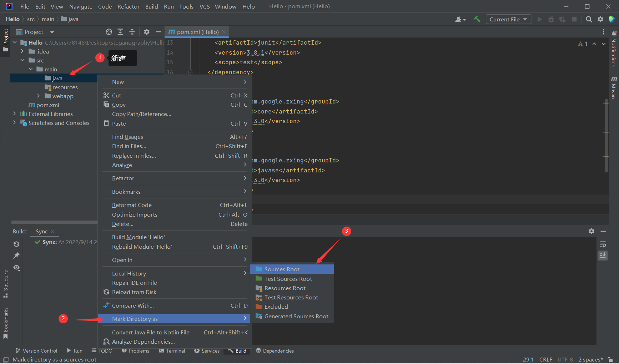Open Project panel options gear
Screen dimensions: 619x364
(x=147, y=32)
